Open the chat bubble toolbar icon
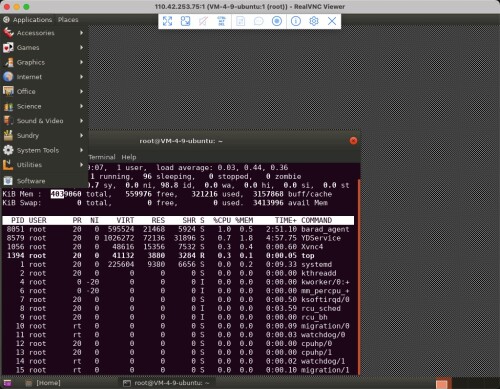The height and width of the screenshot is (389, 500). point(258,21)
